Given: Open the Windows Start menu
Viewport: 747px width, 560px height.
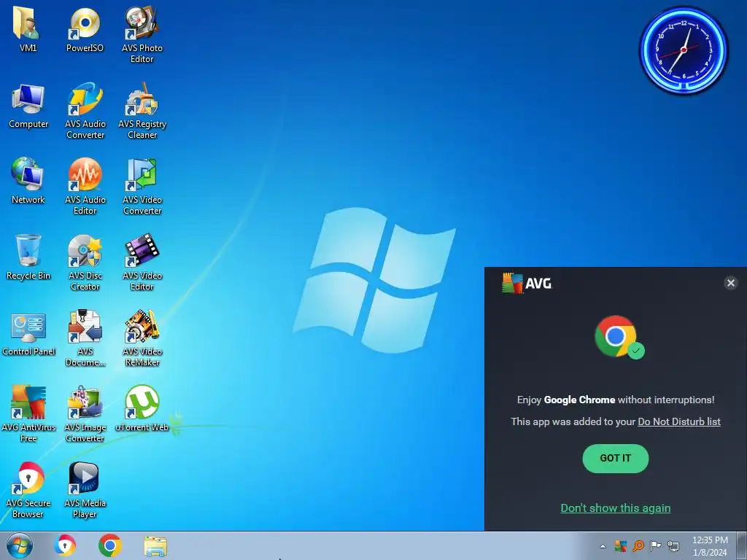Looking at the screenshot, I should (x=20, y=545).
